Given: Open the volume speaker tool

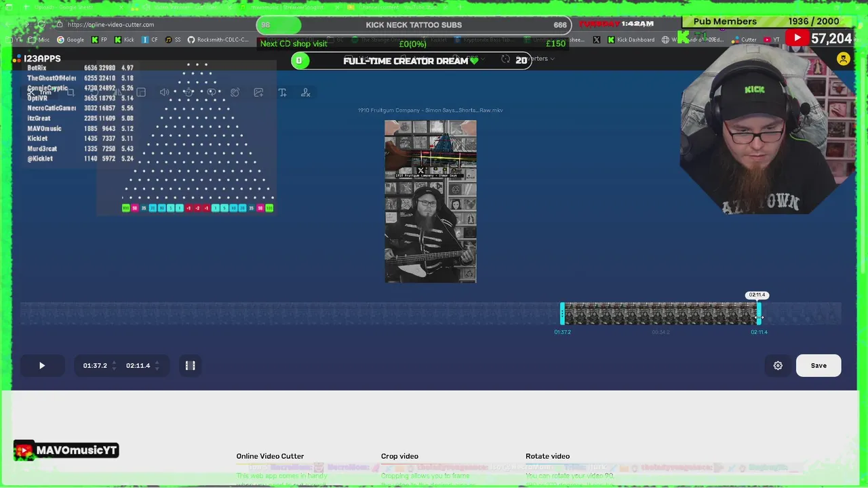Looking at the screenshot, I should click(164, 92).
